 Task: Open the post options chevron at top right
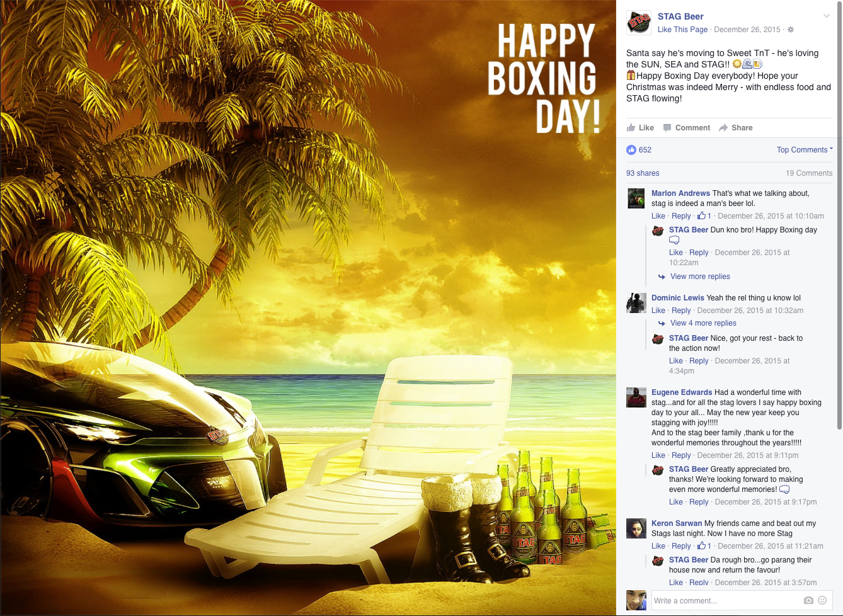pos(827,16)
